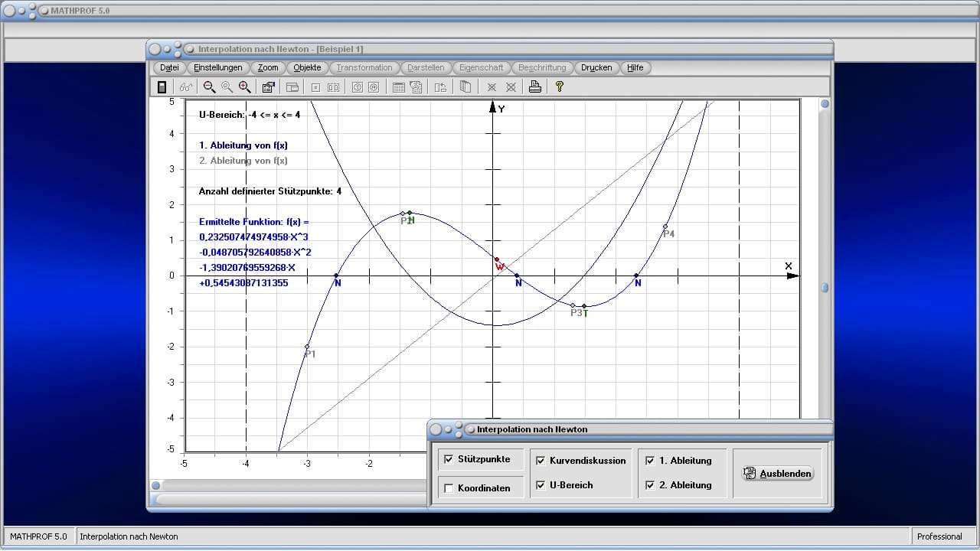Viewport: 980px width, 551px height.
Task: Open the table grid toolbar icon
Action: [x=398, y=87]
